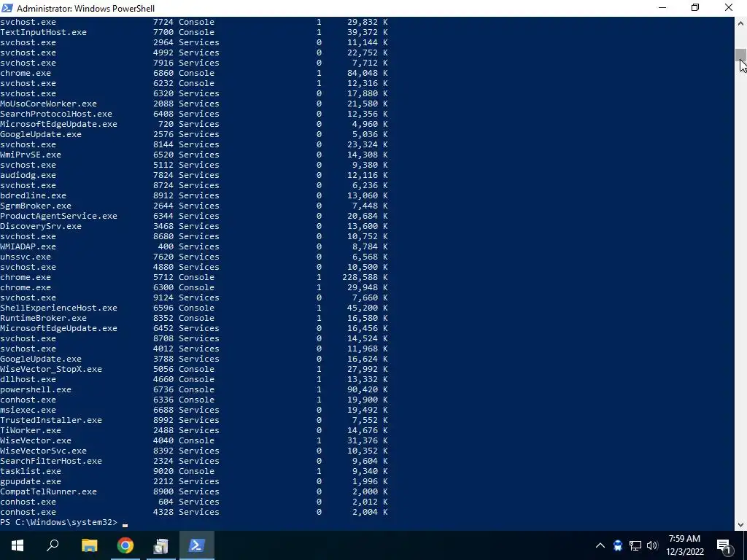This screenshot has width=747, height=560.
Task: Click the conhost.exe row with PID 4328
Action: (194, 512)
